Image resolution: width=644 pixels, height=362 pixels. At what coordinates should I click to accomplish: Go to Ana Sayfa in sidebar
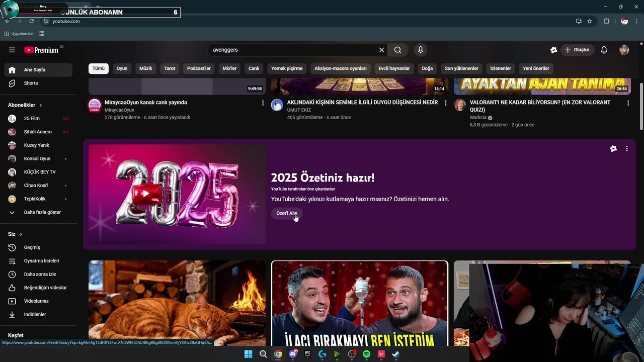(38, 70)
